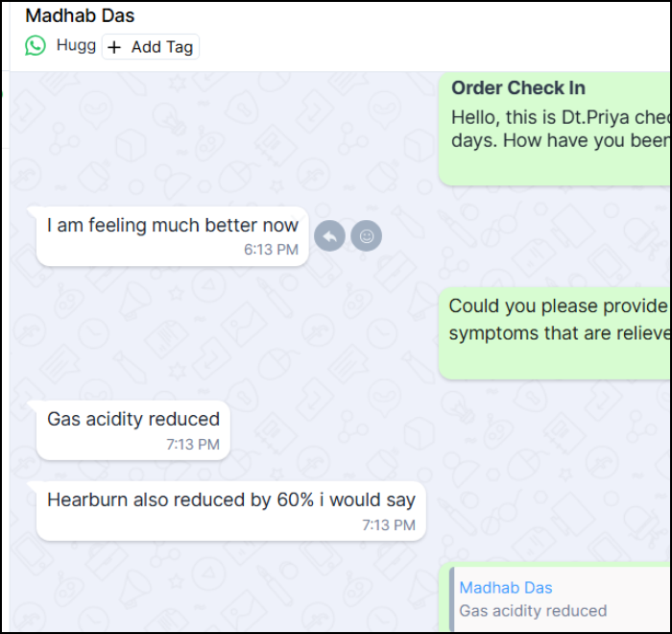The width and height of the screenshot is (672, 634).
Task: Click the Madhab Das contact name header
Action: pyautogui.click(x=80, y=16)
